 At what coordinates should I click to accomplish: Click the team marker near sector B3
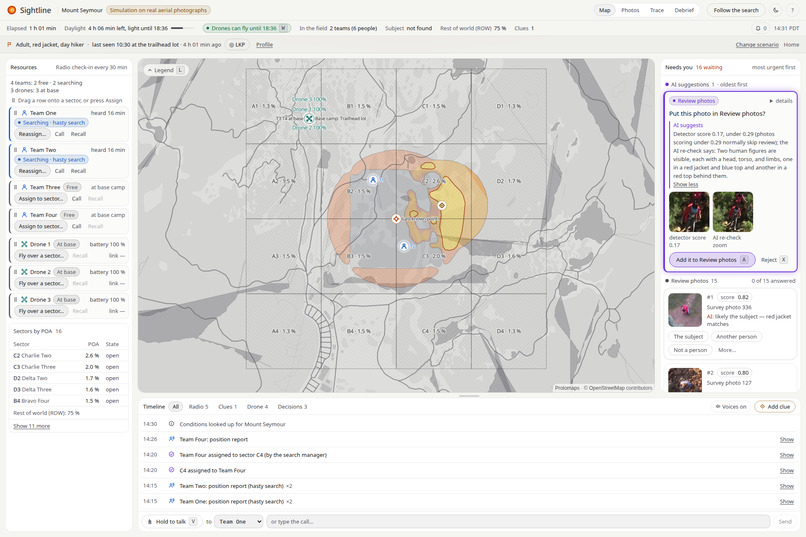(x=404, y=246)
